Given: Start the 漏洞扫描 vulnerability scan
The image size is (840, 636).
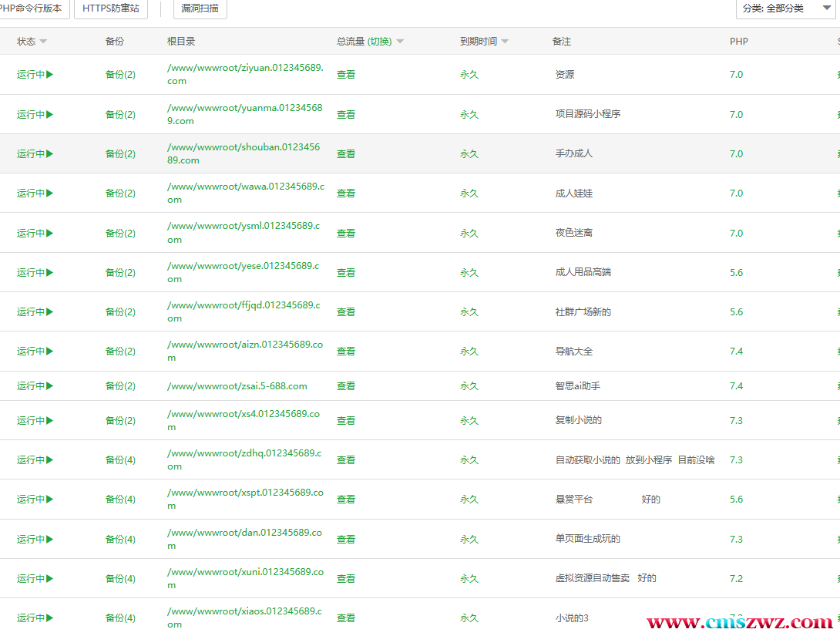Looking at the screenshot, I should pos(200,8).
